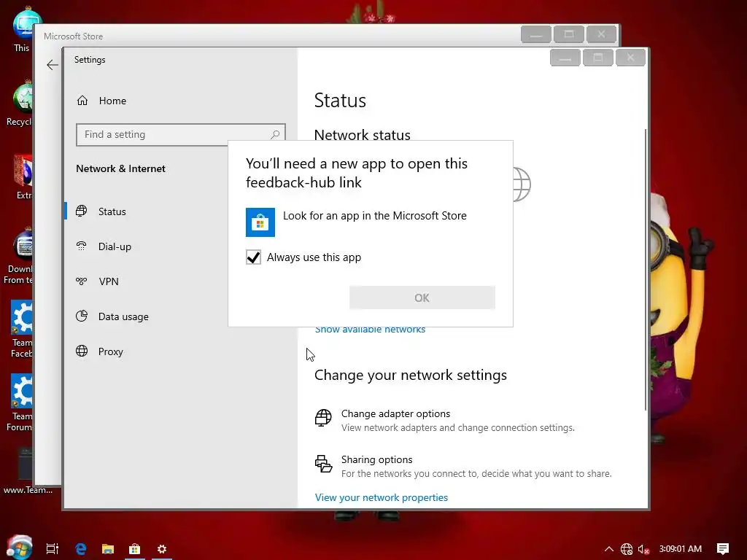Click the Home icon in Settings sidebar
The image size is (747, 560).
(82, 101)
